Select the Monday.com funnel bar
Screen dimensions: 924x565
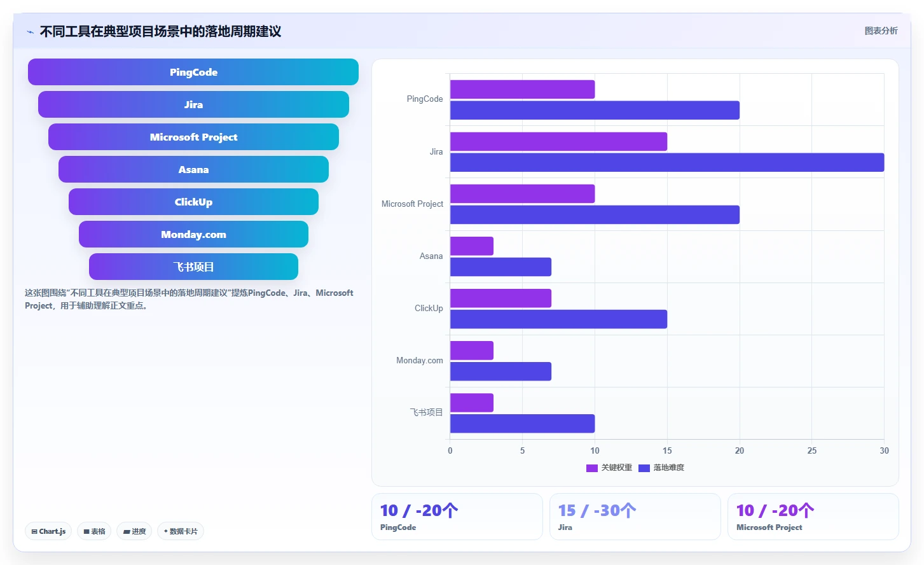pyautogui.click(x=193, y=234)
